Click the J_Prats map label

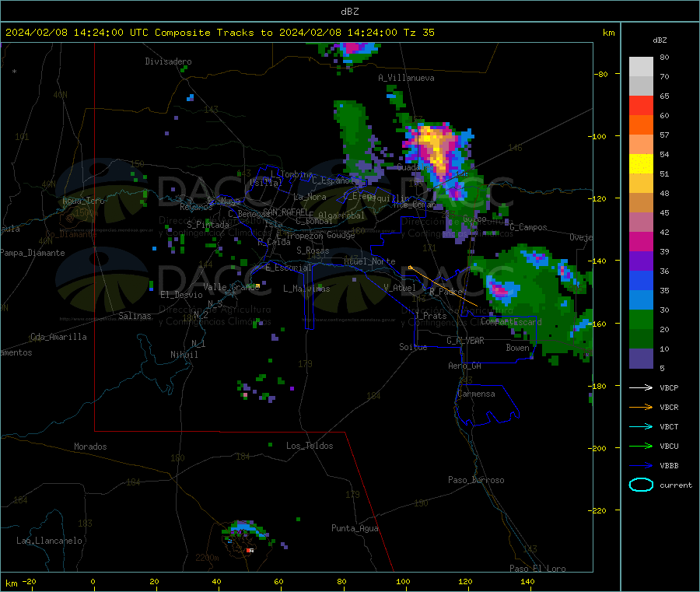tap(430, 316)
